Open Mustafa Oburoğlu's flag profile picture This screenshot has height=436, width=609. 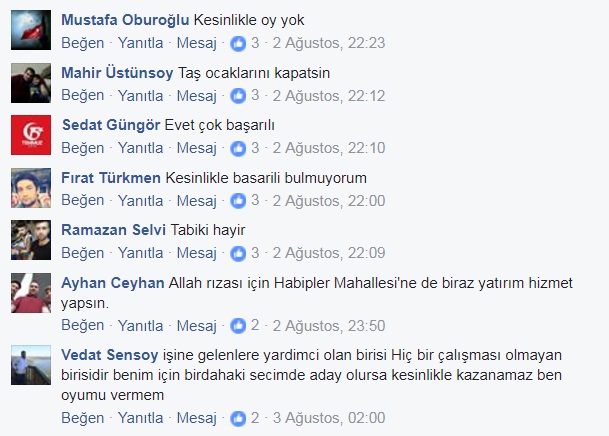31,30
